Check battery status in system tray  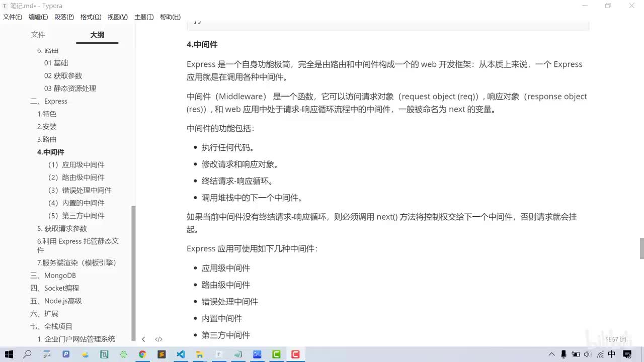click(576, 354)
